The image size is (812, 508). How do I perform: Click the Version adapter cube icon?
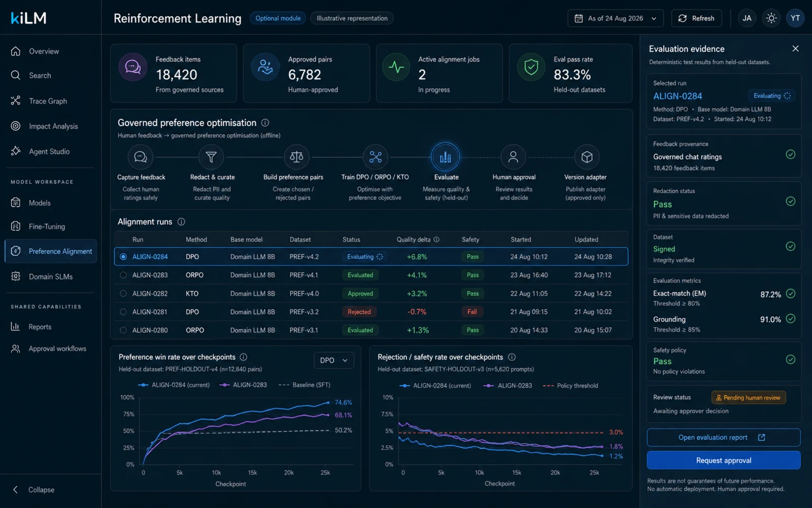(x=587, y=157)
